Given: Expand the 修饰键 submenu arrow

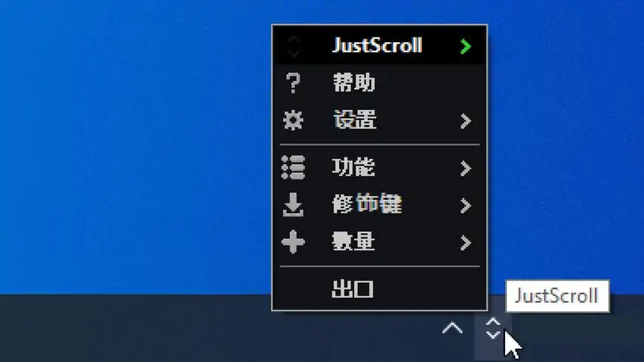Looking at the screenshot, I should [x=465, y=206].
